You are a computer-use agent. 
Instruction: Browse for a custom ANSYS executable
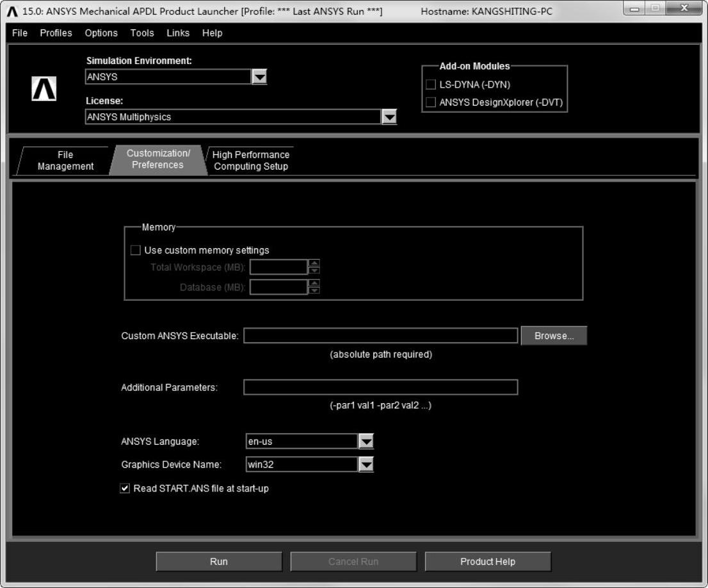(x=554, y=336)
